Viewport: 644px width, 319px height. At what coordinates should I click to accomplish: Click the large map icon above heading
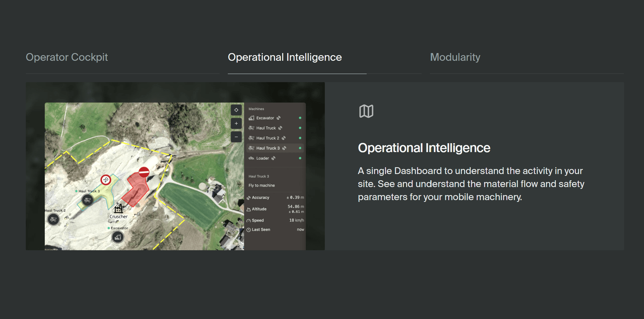click(x=366, y=111)
